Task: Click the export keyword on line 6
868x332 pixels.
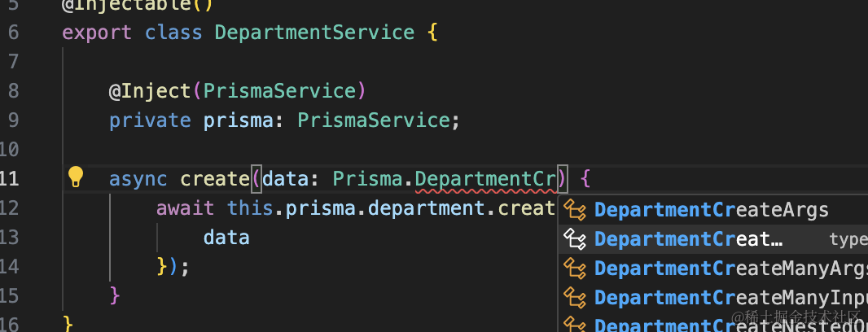Action: pyautogui.click(x=98, y=33)
